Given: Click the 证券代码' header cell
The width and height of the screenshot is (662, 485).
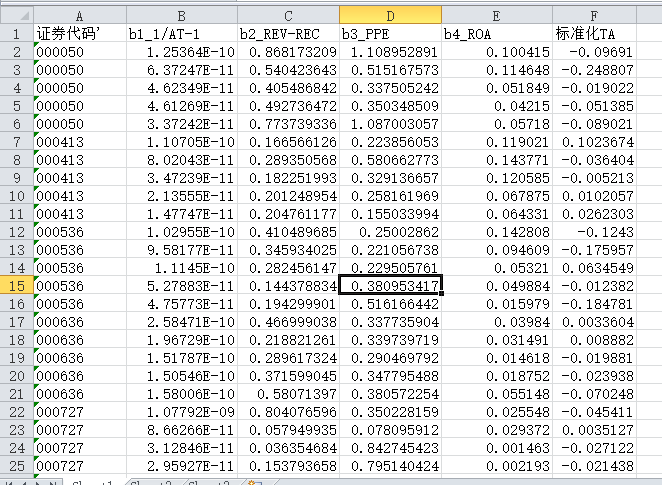Looking at the screenshot, I should pyautogui.click(x=80, y=33).
